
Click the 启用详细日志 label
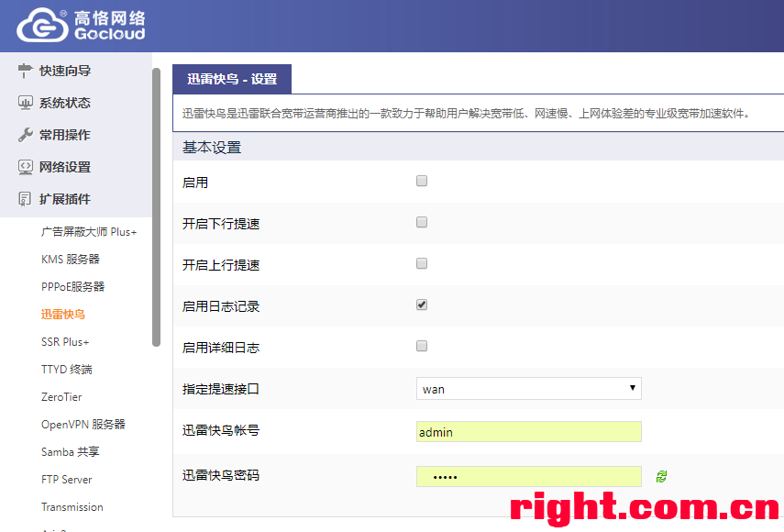point(221,348)
